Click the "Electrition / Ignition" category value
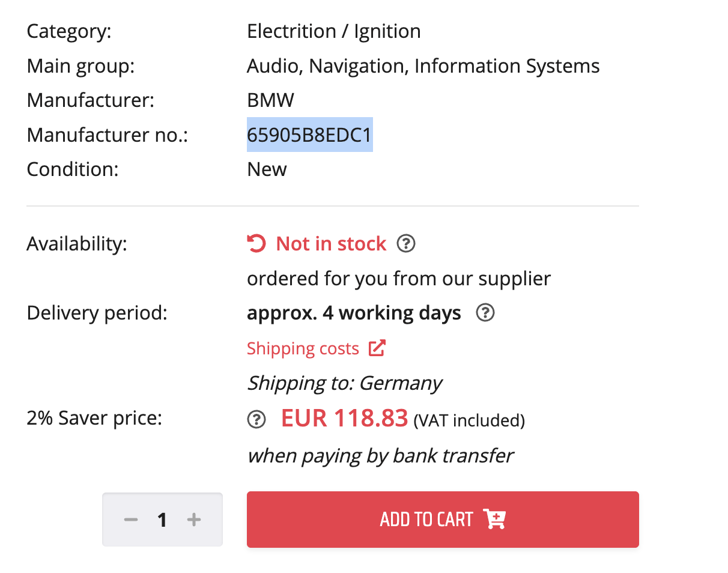This screenshot has width=728, height=573. click(x=333, y=31)
